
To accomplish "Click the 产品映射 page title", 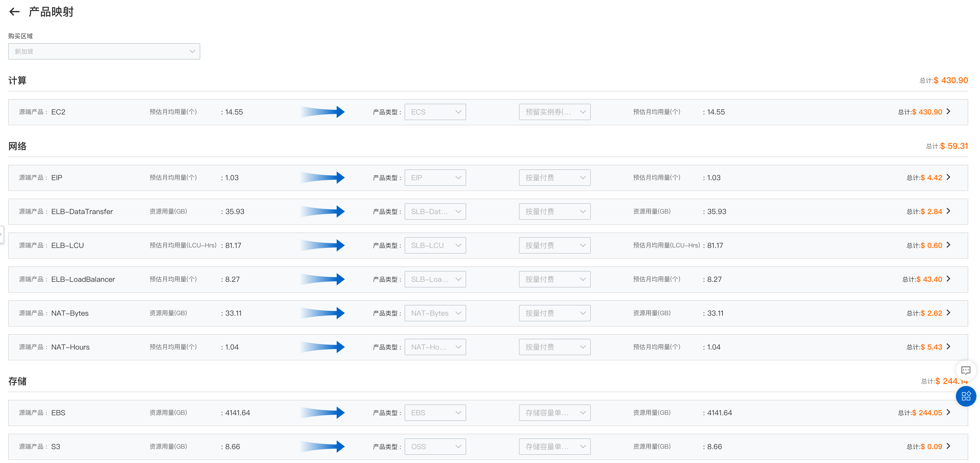I will click(51, 12).
